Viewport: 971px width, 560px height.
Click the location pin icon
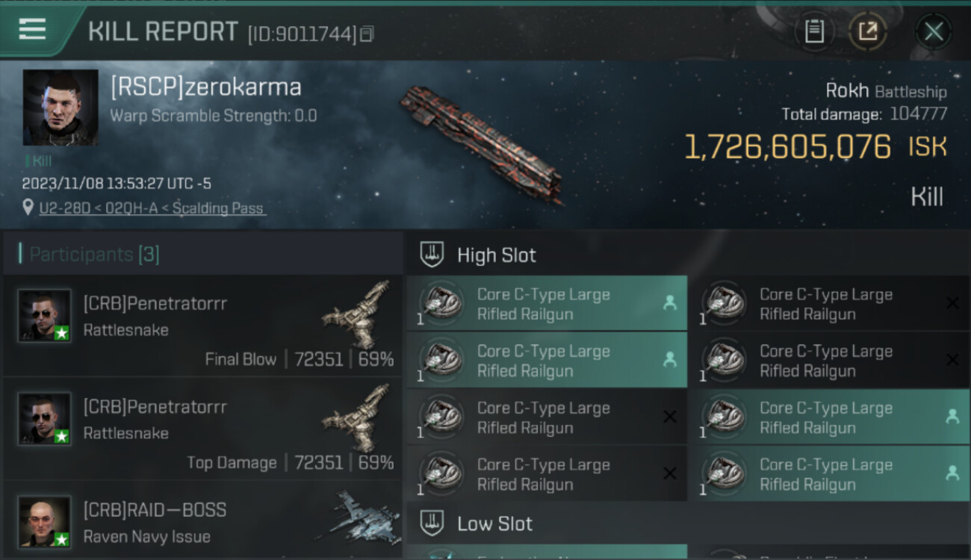pos(28,208)
